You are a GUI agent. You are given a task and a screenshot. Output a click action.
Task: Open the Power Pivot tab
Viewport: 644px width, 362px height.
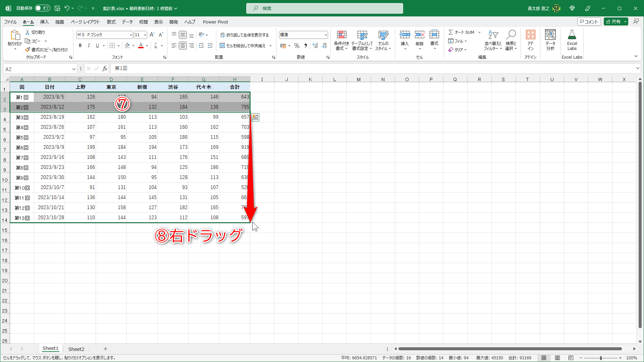point(215,22)
